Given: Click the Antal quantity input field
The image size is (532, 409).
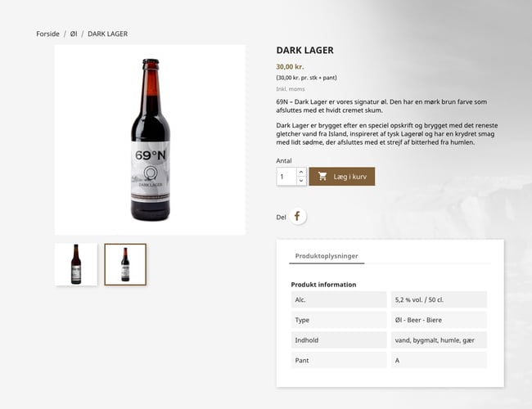Looking at the screenshot, I should (286, 177).
